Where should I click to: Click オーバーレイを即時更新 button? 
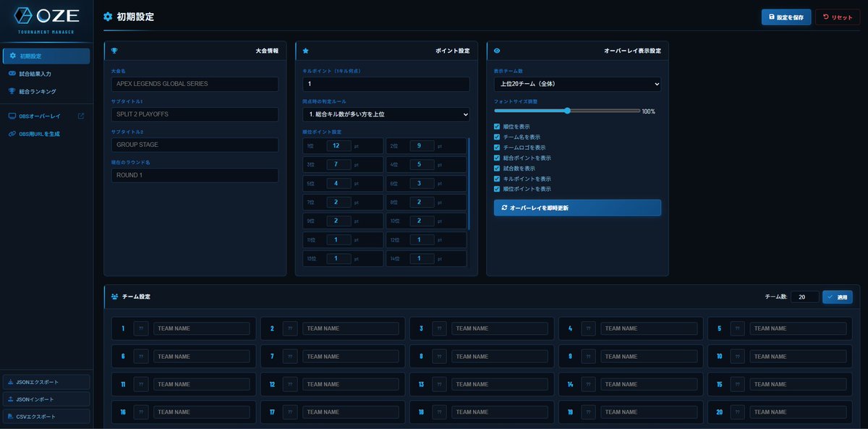tap(577, 208)
